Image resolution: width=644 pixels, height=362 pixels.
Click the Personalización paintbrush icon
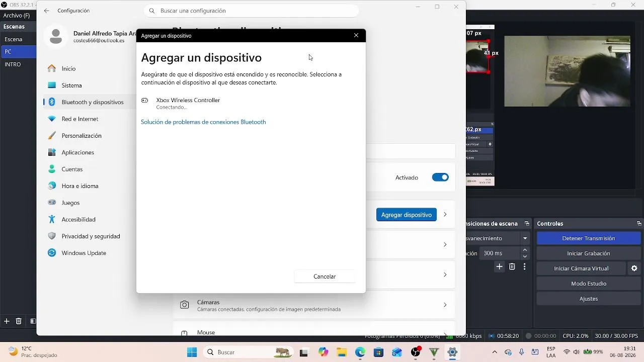(x=52, y=136)
